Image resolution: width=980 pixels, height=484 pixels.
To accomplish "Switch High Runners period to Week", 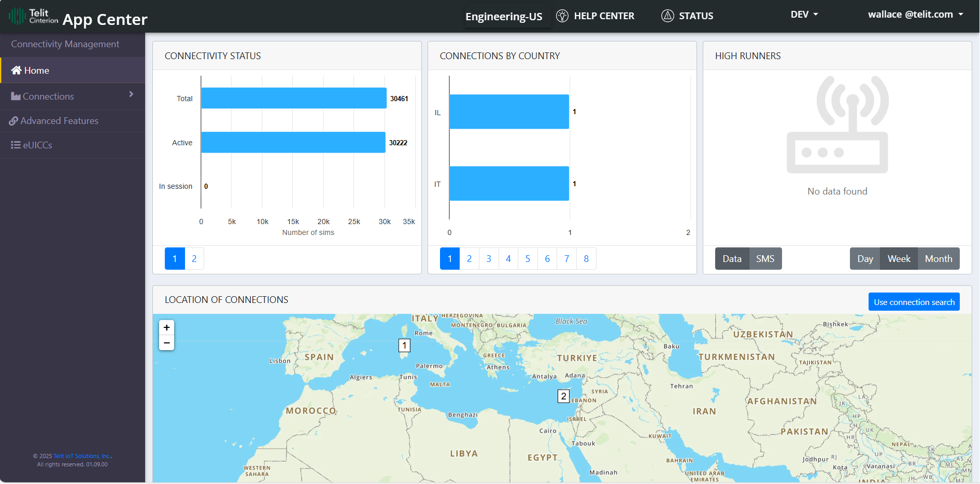I will (x=899, y=259).
